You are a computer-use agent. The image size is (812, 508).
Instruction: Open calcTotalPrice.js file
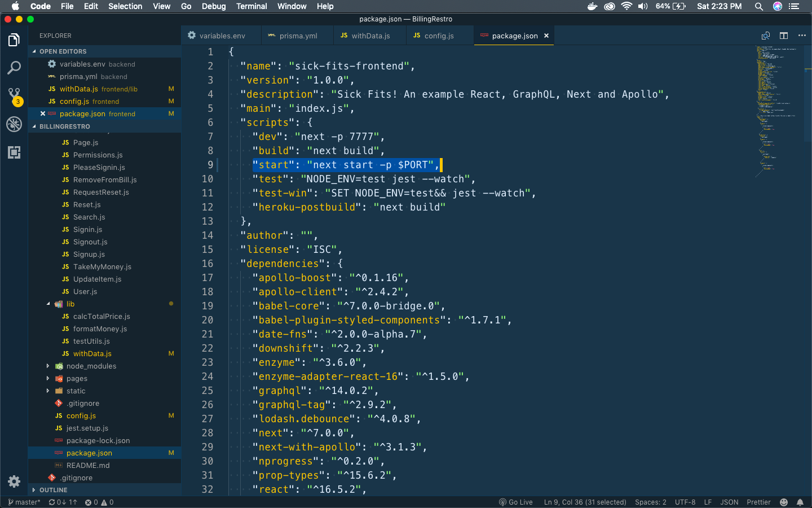[x=101, y=316]
